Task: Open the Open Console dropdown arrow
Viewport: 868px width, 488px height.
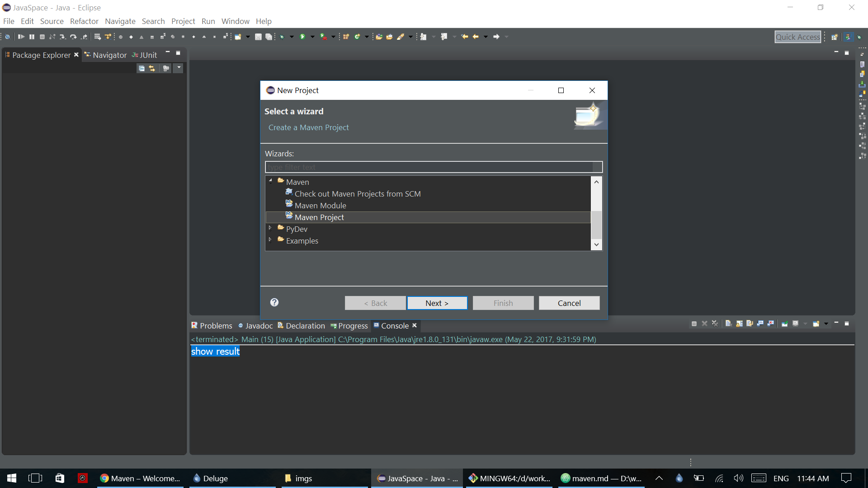Action: pyautogui.click(x=826, y=324)
